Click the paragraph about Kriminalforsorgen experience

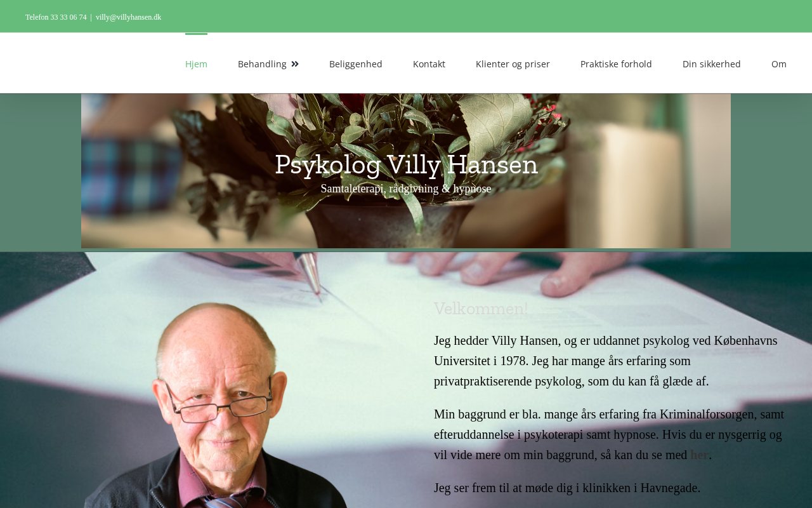pyautogui.click(x=609, y=434)
